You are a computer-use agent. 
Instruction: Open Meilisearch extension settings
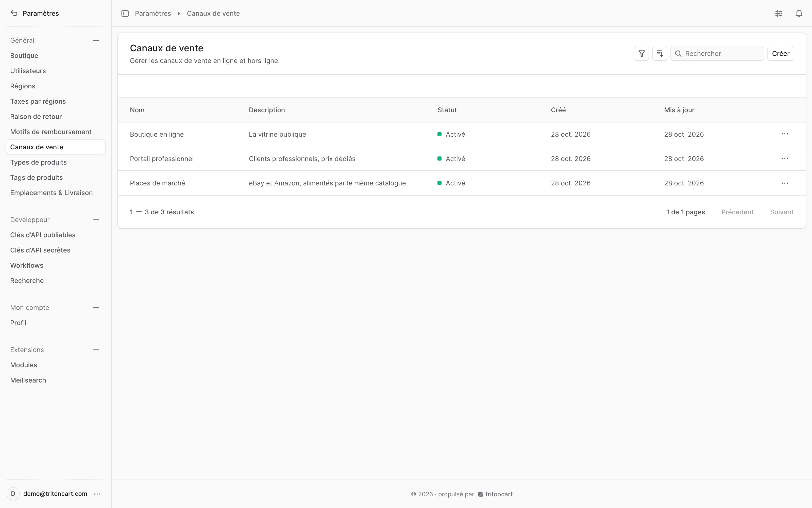coord(55,380)
